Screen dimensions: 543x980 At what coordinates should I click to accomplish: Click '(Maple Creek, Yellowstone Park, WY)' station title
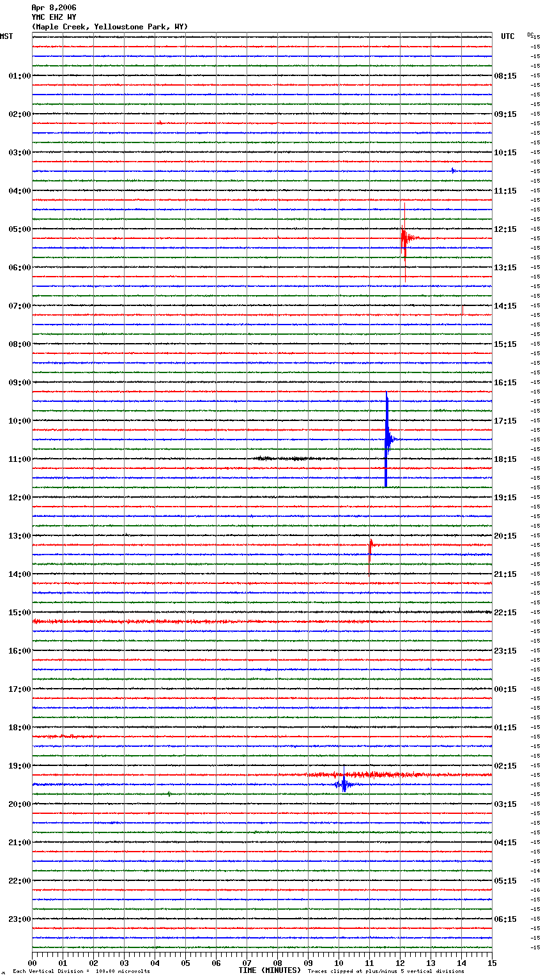coord(110,27)
